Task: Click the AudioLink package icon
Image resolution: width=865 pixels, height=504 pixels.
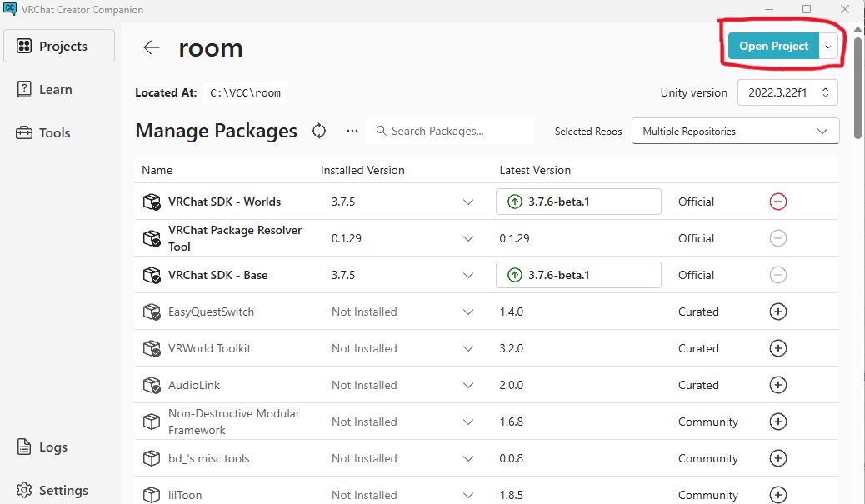Action: [x=152, y=385]
